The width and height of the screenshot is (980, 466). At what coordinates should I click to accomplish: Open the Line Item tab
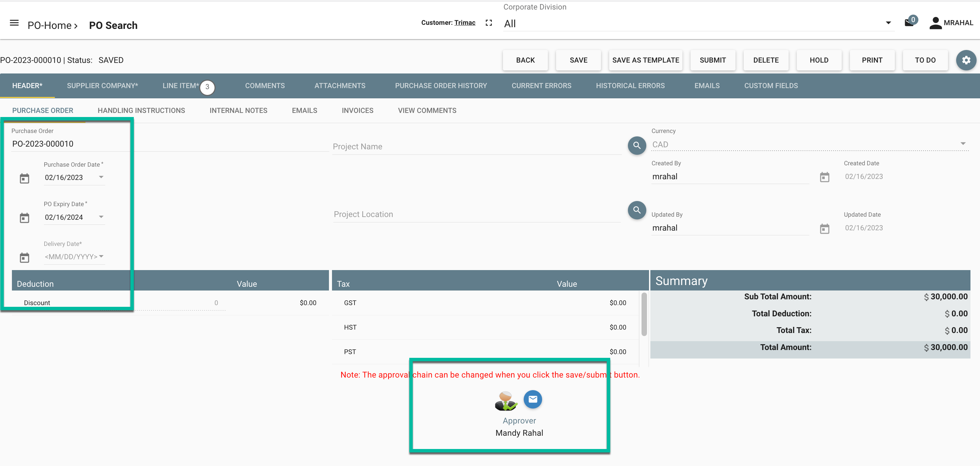coord(181,86)
